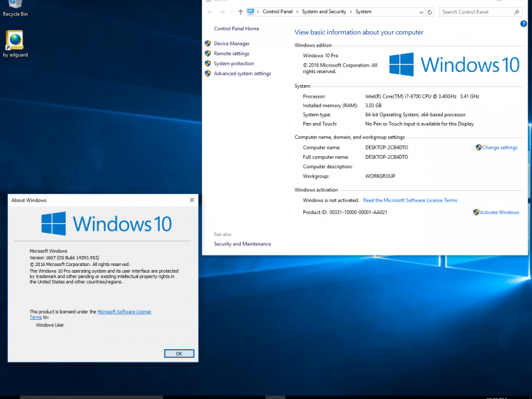Click the OK button in About Windows
The width and height of the screenshot is (532, 399).
click(x=179, y=354)
